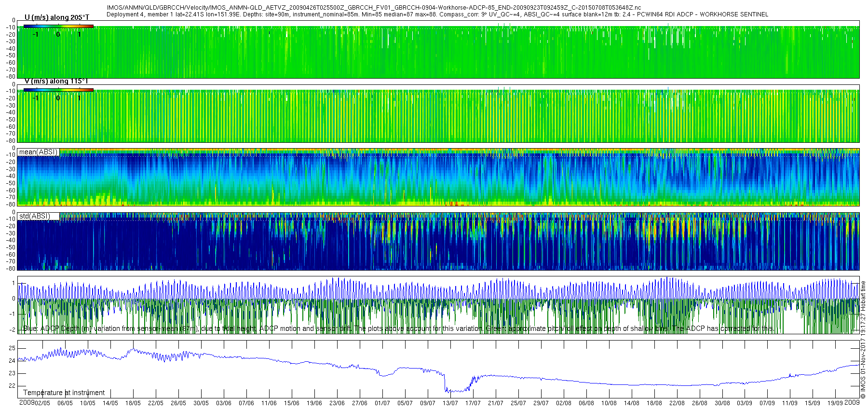Click the '06/05' date tick label
The width and height of the screenshot is (868, 410).
[65, 403]
